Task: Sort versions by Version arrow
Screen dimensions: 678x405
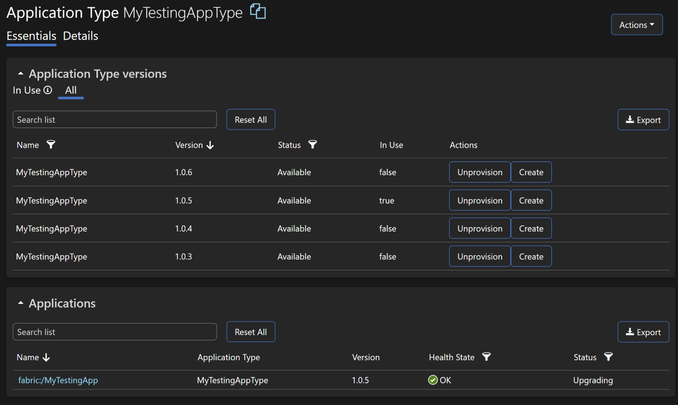Action: pyautogui.click(x=210, y=145)
